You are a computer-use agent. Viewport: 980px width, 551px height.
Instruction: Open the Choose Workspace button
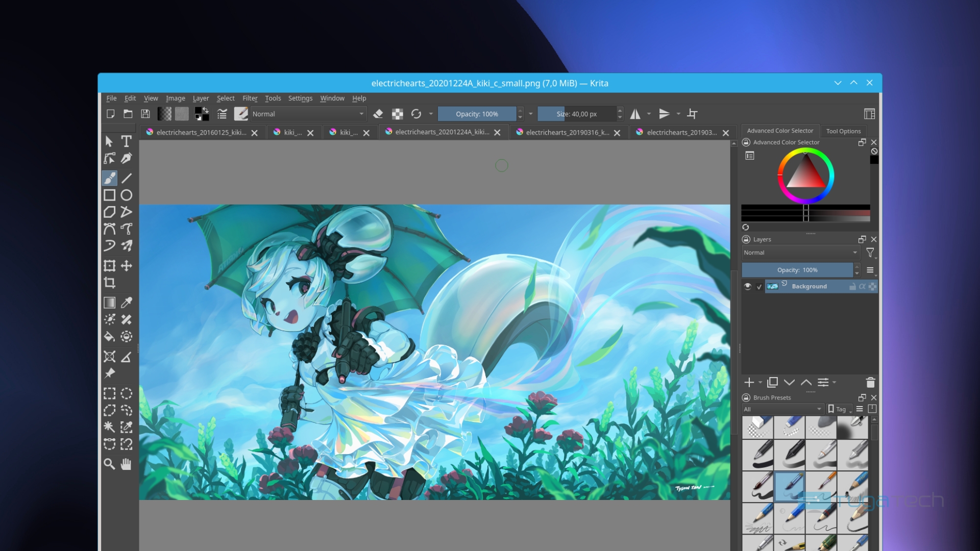coord(869,114)
